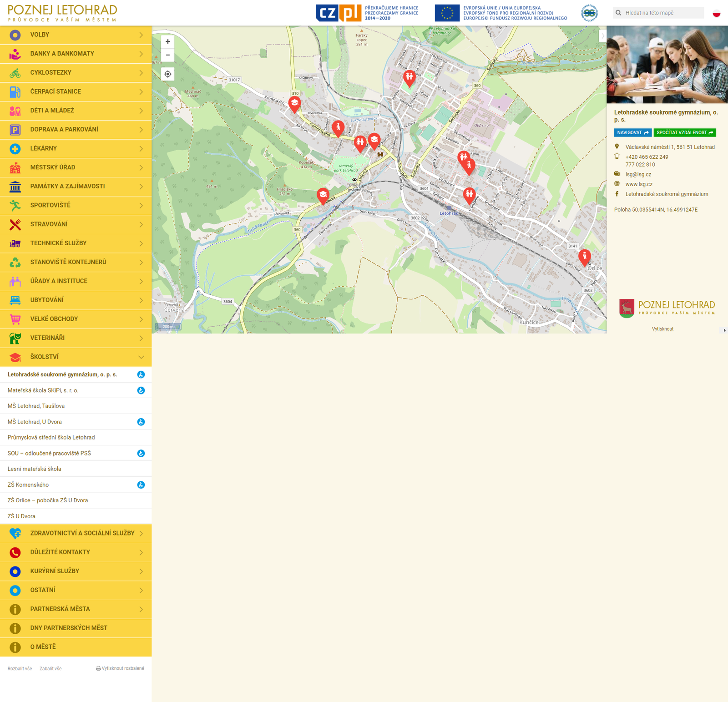
Task: Open the Sportoviště menu item
Action: (x=50, y=205)
